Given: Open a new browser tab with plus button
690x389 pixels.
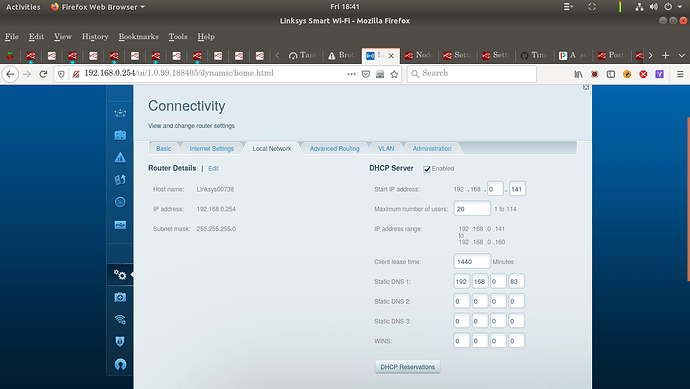Looking at the screenshot, I should [665, 55].
